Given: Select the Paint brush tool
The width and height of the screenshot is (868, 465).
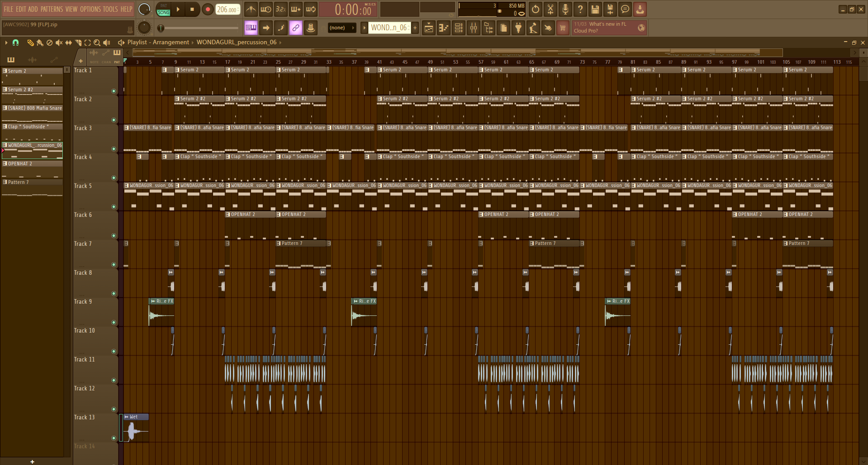Looking at the screenshot, I should (40, 42).
